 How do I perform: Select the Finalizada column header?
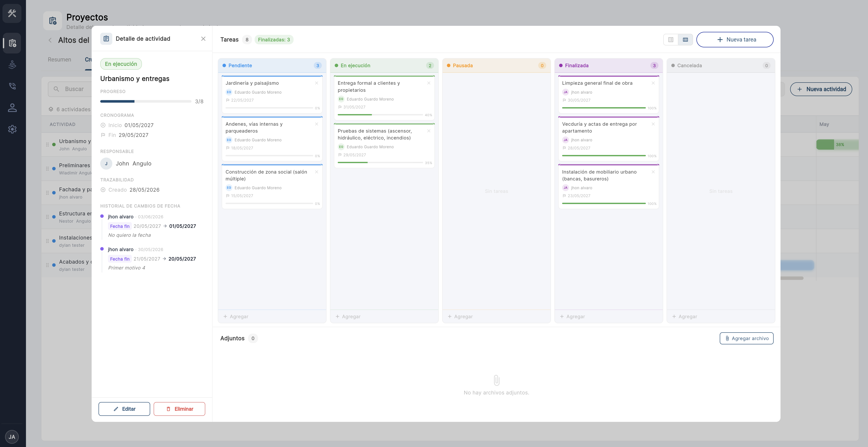[608, 66]
